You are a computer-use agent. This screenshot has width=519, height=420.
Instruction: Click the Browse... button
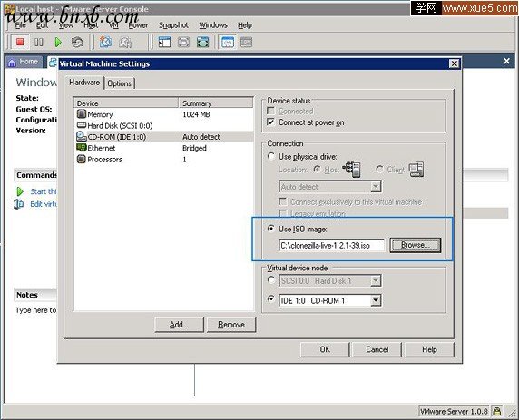[x=416, y=245]
